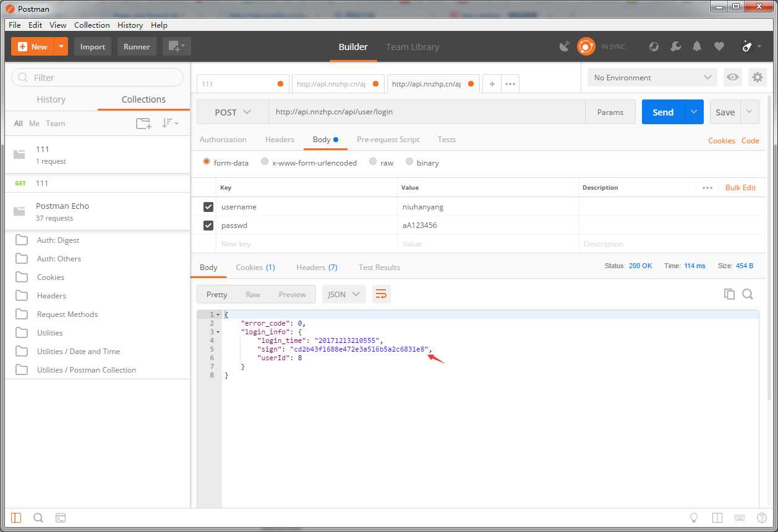This screenshot has height=532, width=778.
Task: Uncheck the passwd row checkbox
Action: coord(208,226)
